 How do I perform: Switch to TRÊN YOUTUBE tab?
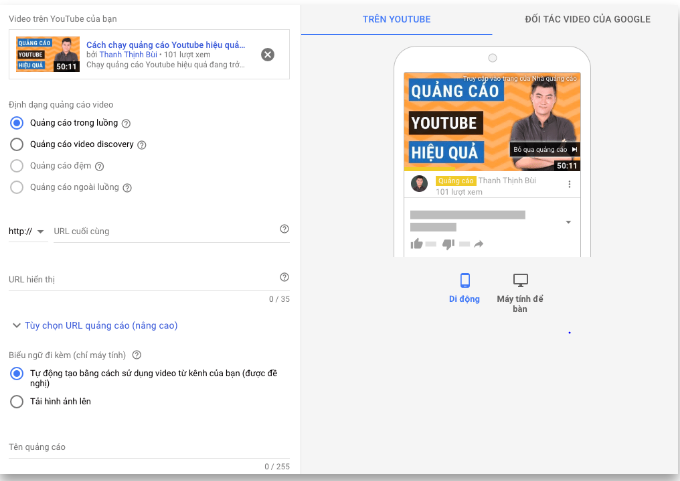click(396, 19)
